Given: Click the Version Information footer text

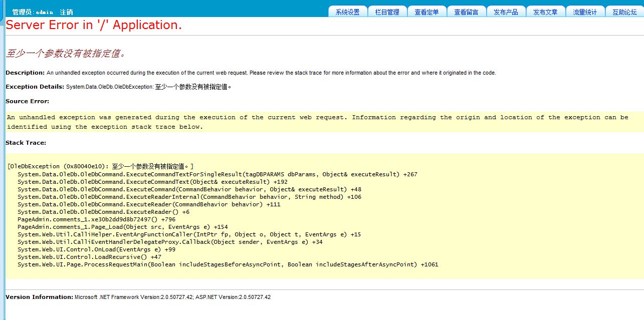Looking at the screenshot, I should pos(39,297).
